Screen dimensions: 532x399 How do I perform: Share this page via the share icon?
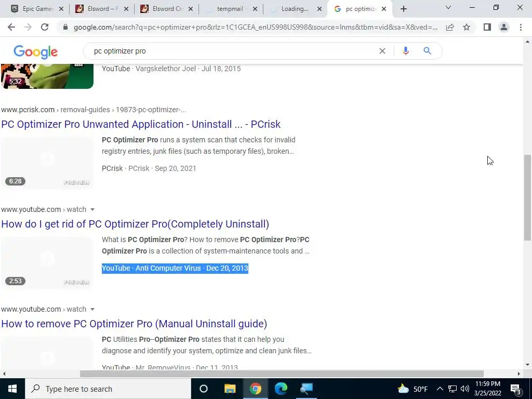click(x=450, y=27)
